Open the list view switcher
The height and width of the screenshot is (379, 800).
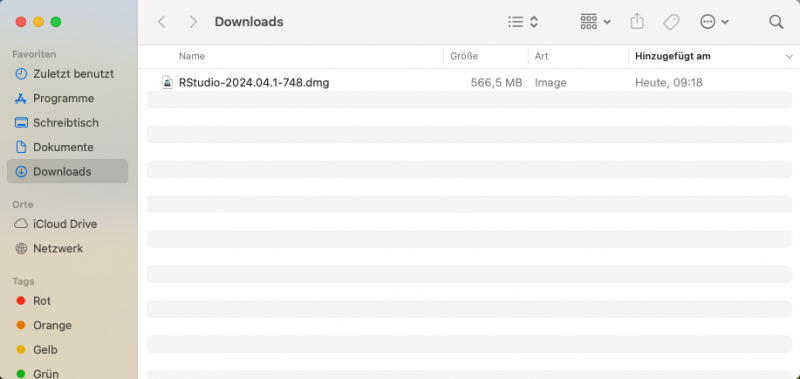[523, 22]
